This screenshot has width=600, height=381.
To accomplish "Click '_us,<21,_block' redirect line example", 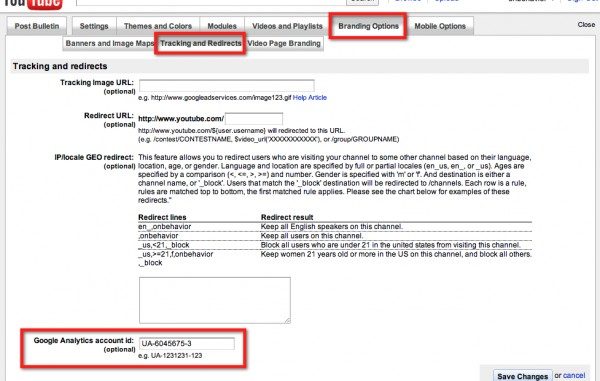I will [164, 245].
